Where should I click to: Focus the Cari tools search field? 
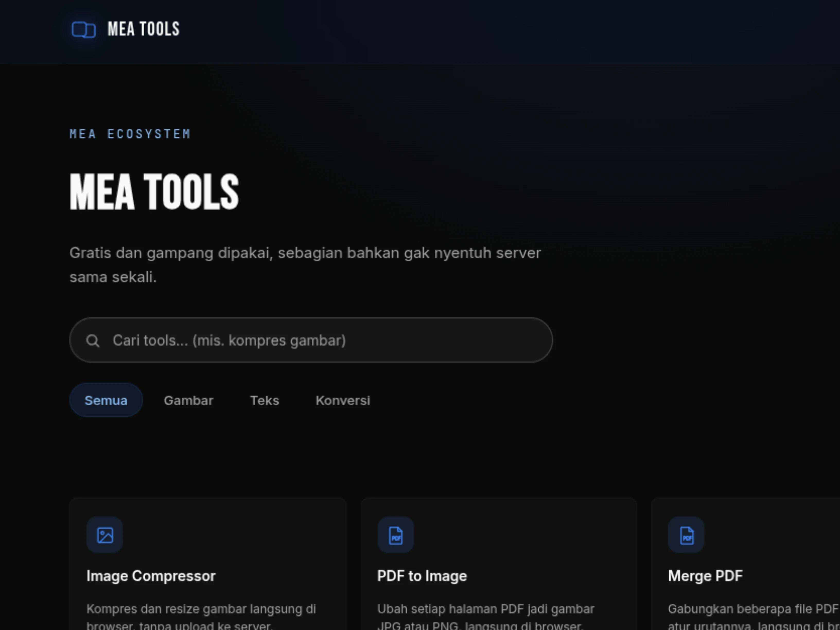coord(311,340)
